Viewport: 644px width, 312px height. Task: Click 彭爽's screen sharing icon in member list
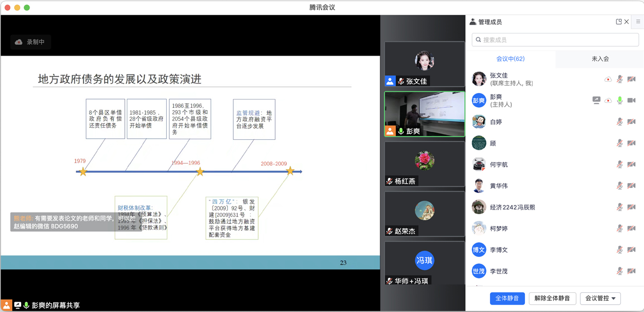(596, 100)
